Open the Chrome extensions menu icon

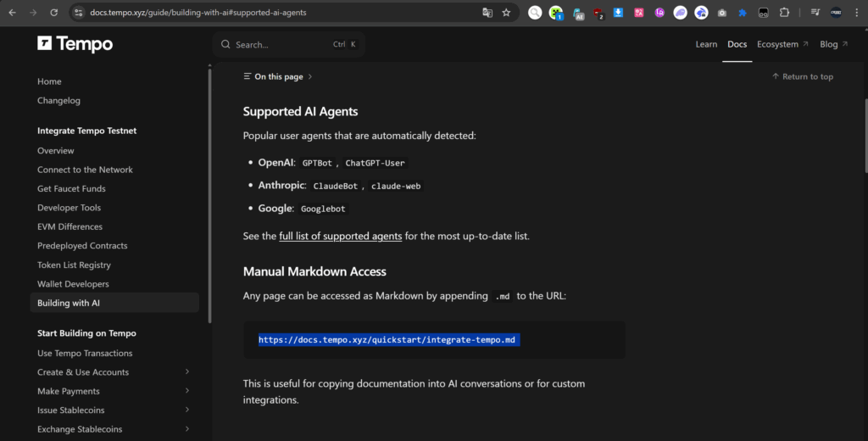pos(784,12)
